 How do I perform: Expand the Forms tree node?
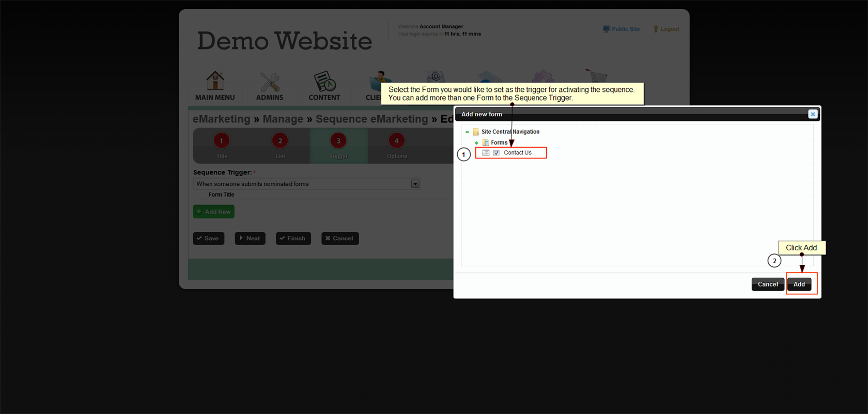(476, 143)
